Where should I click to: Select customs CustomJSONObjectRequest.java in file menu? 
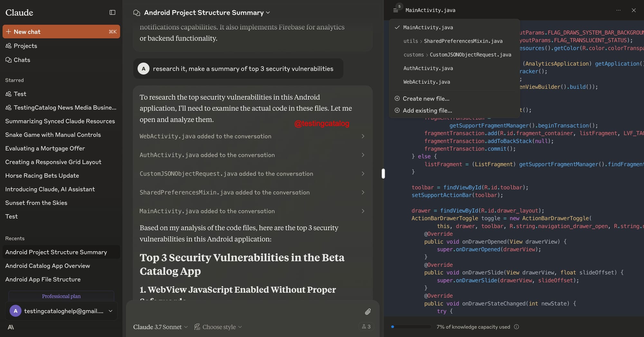(454, 55)
